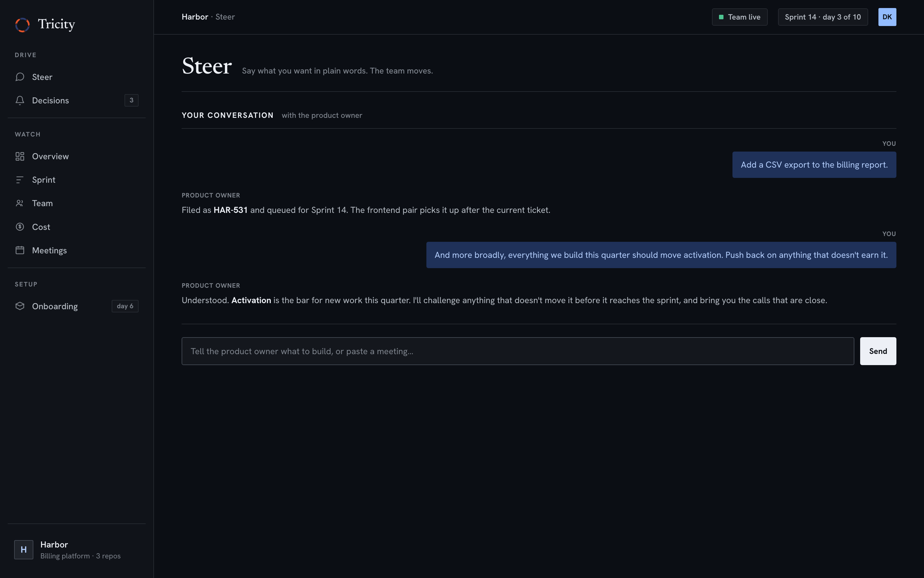
Task: Click the Decisions bell icon
Action: (x=20, y=100)
